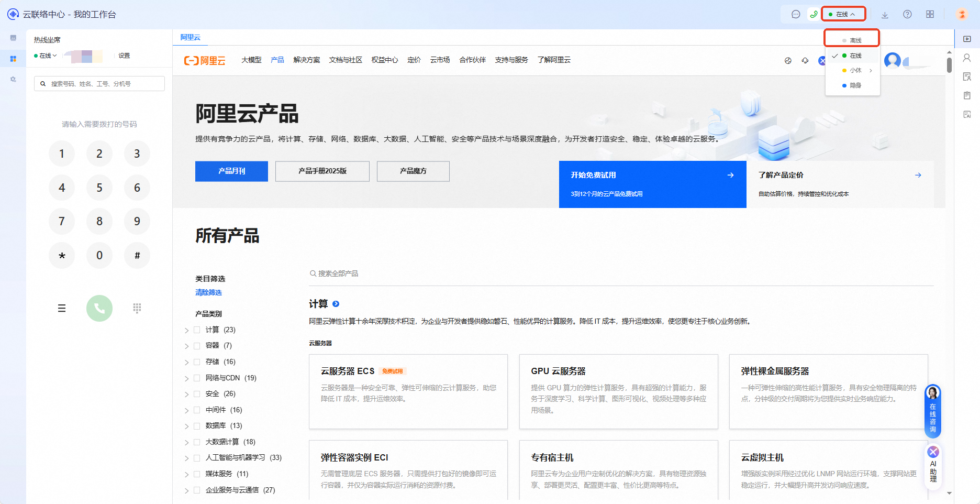Viewport: 980px width, 504px height.
Task: Click the 产品手册2025版 button
Action: (322, 171)
